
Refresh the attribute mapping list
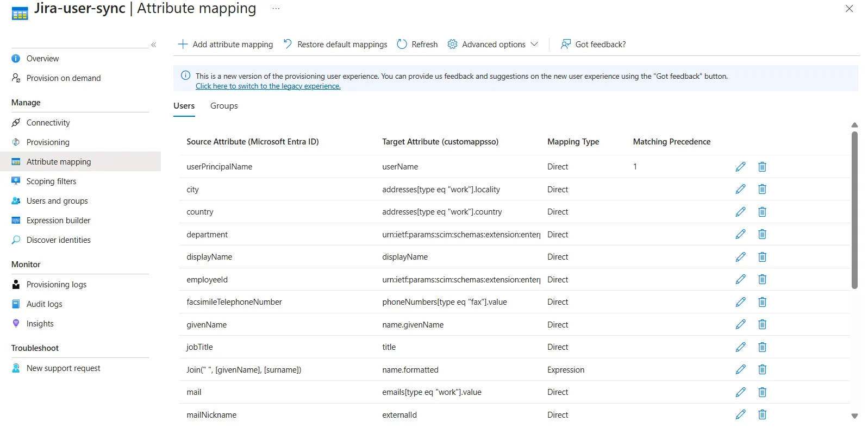(417, 45)
